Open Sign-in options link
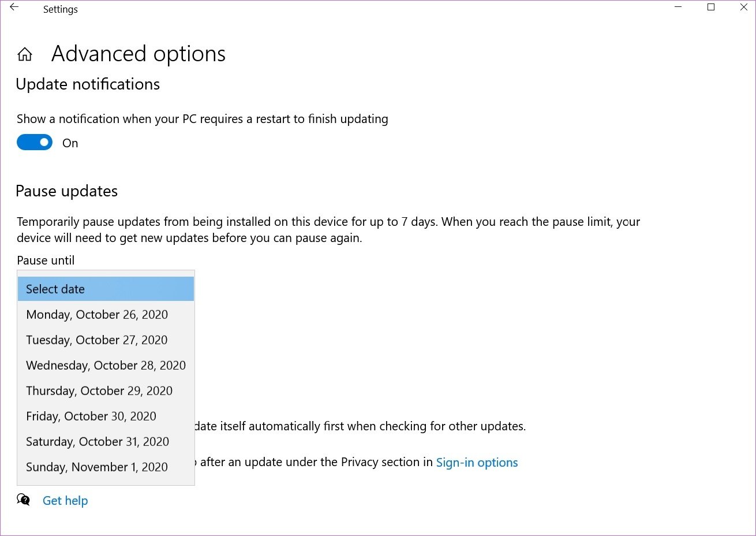Screen dimensions: 756x536 (x=477, y=462)
